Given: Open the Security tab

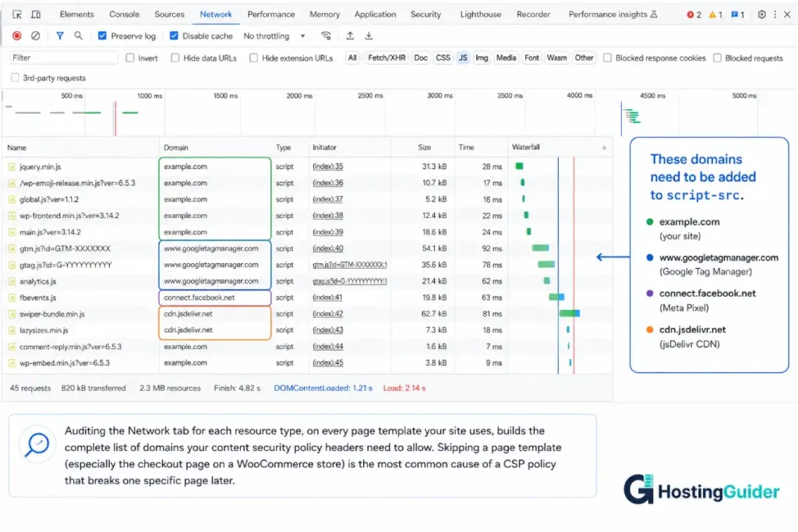Looking at the screenshot, I should point(426,14).
